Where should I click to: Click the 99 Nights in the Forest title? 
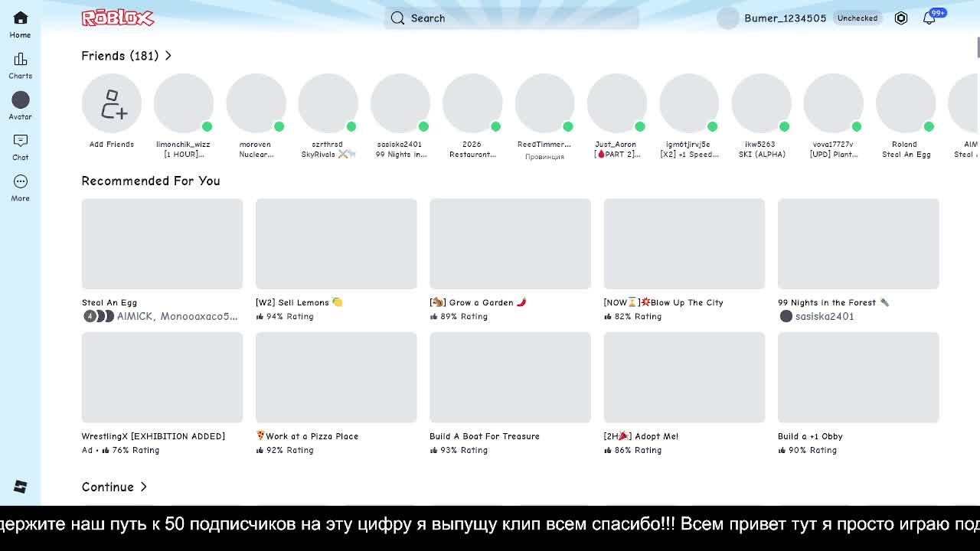click(x=834, y=302)
